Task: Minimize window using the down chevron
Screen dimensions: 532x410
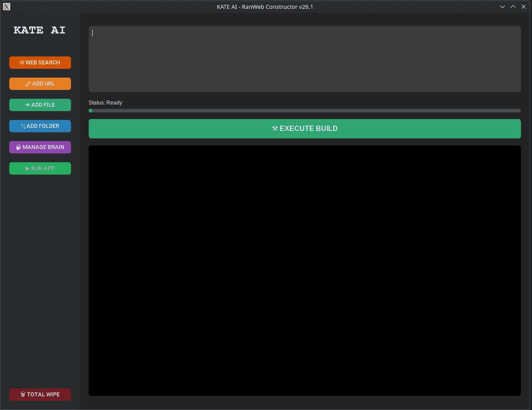Action: (502, 7)
